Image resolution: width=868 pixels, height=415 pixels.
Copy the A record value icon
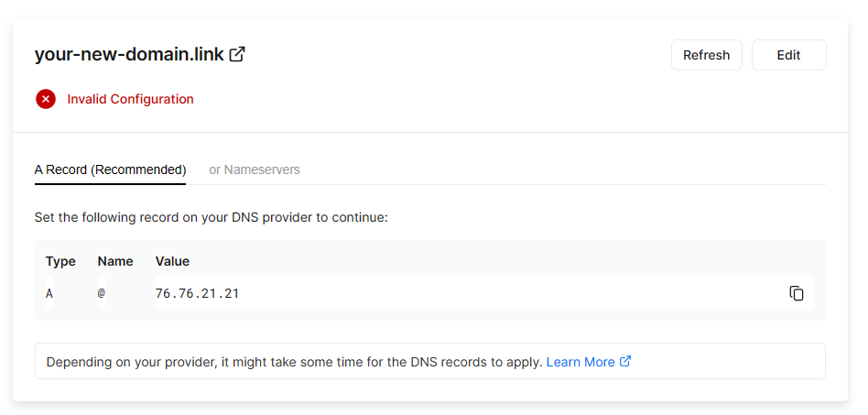tap(797, 293)
